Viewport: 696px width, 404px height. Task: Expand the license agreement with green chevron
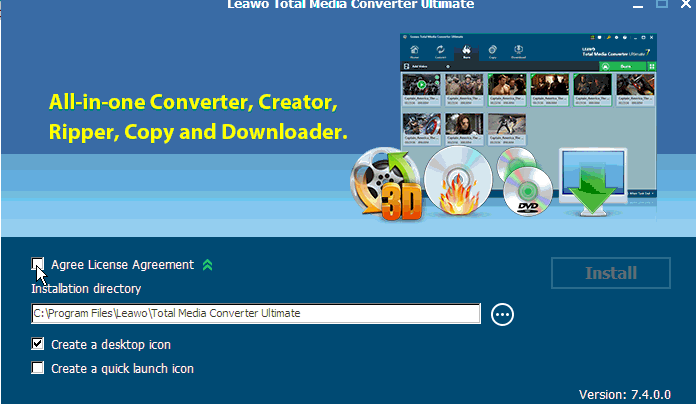tap(207, 265)
